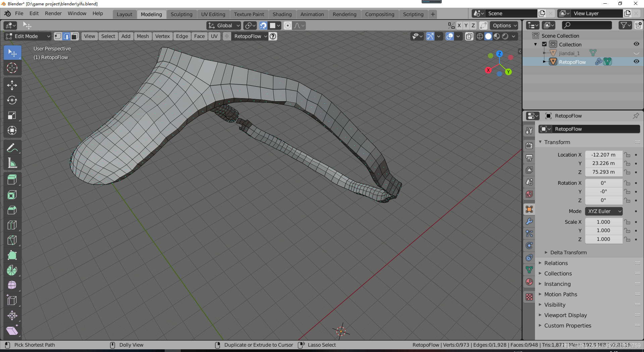
Task: Open RetopoFlow help question mark
Action: (x=273, y=36)
